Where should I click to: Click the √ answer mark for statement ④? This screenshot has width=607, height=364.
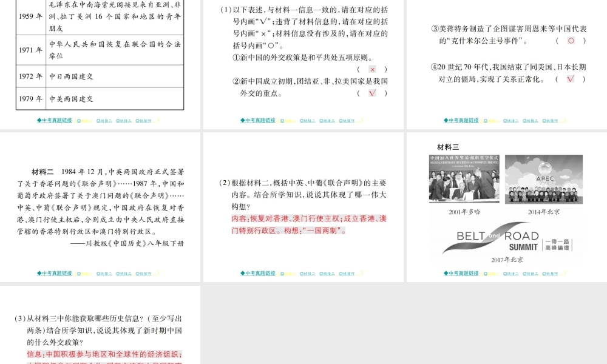pos(571,79)
